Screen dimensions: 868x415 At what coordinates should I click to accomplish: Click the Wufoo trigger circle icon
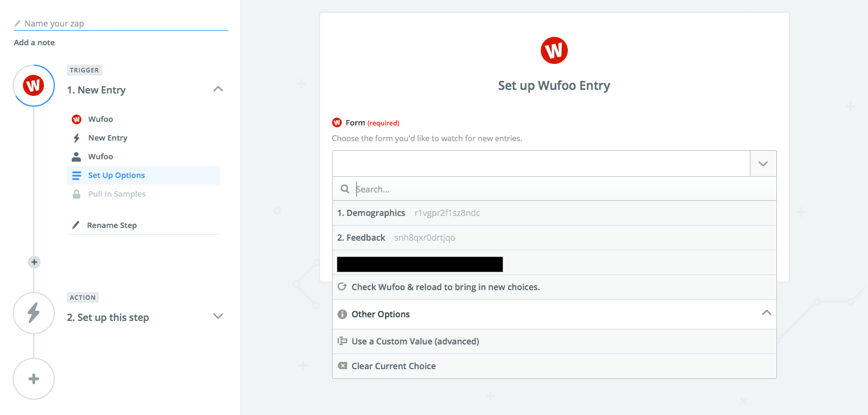tap(34, 86)
